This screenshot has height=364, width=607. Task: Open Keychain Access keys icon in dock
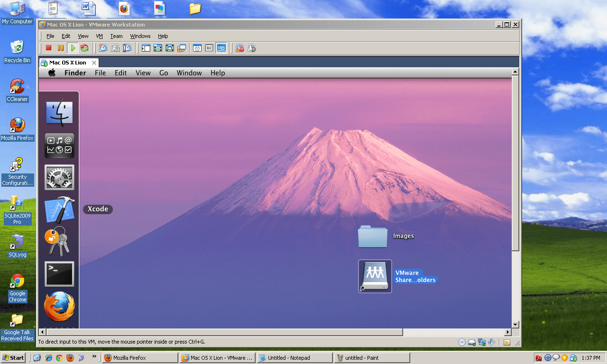click(58, 241)
